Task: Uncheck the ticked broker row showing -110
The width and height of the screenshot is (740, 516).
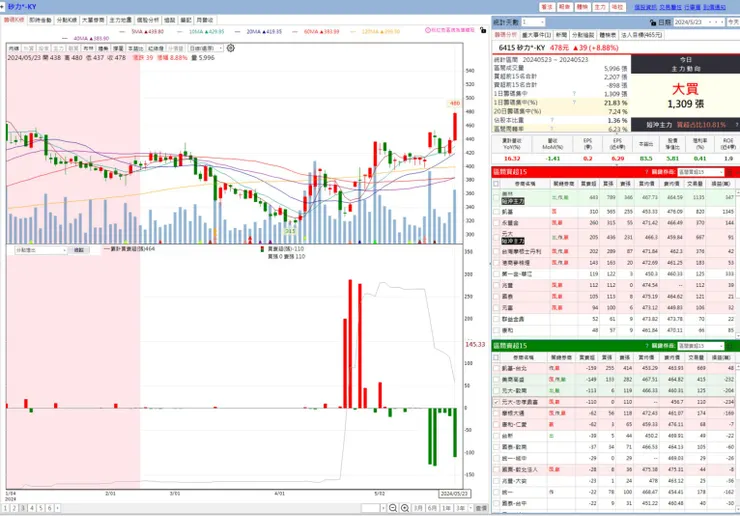Action: [496, 402]
